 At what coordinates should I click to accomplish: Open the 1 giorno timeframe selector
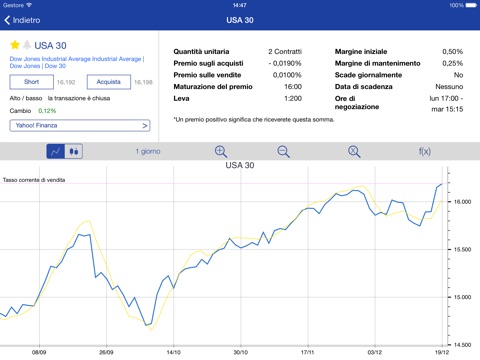[148, 151]
